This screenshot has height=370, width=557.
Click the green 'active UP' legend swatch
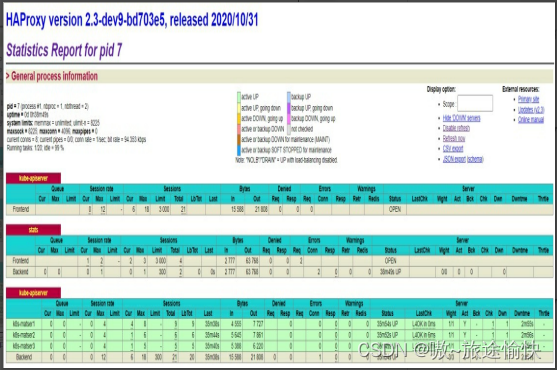(x=239, y=97)
